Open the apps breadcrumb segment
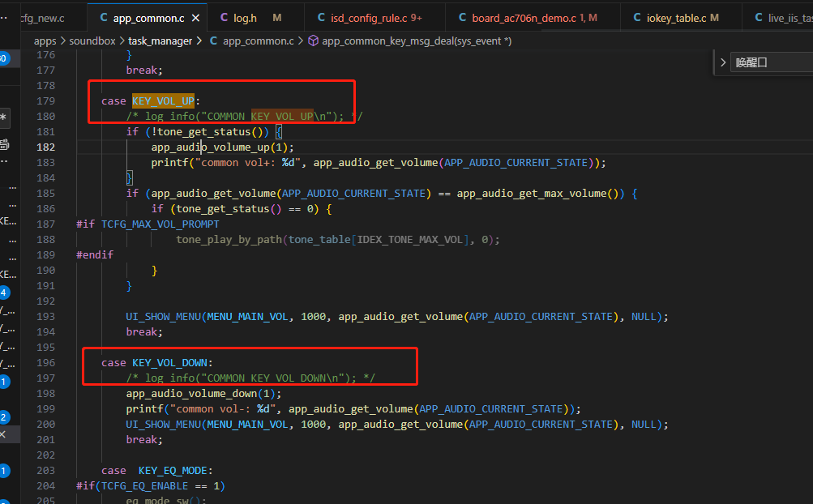 point(45,41)
